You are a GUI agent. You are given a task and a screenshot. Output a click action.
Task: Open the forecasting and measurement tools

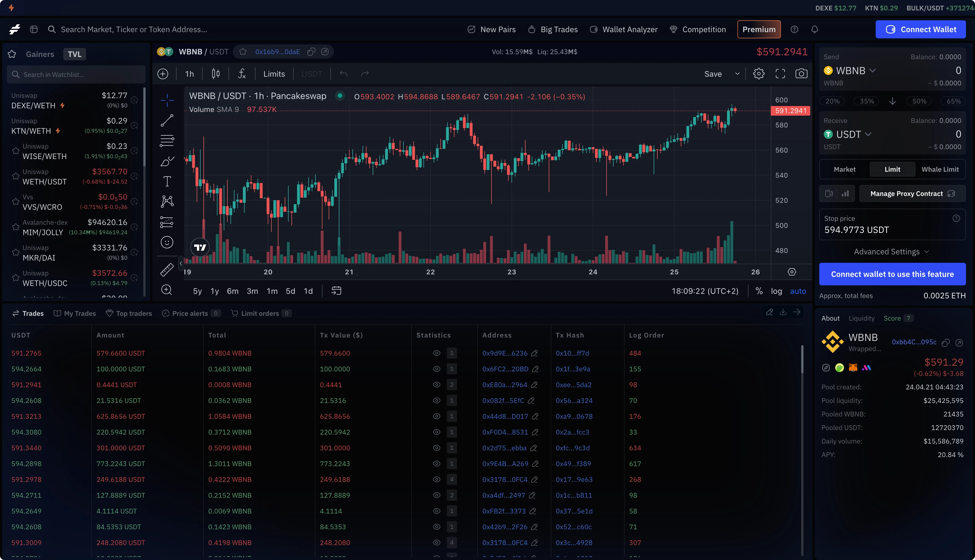(167, 222)
